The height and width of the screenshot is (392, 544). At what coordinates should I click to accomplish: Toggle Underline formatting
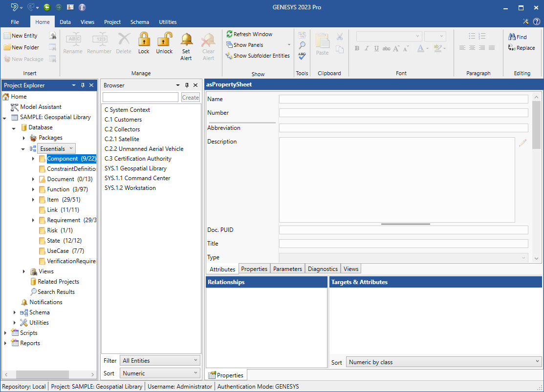click(376, 48)
